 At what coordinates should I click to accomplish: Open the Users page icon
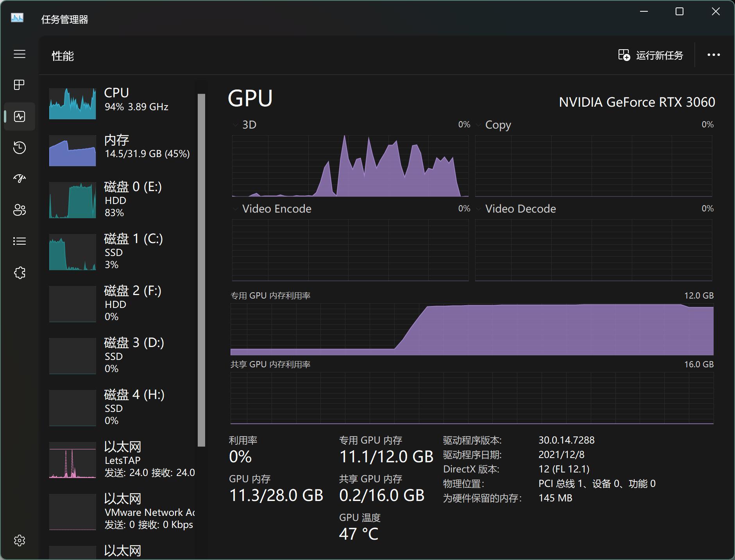[x=19, y=210]
